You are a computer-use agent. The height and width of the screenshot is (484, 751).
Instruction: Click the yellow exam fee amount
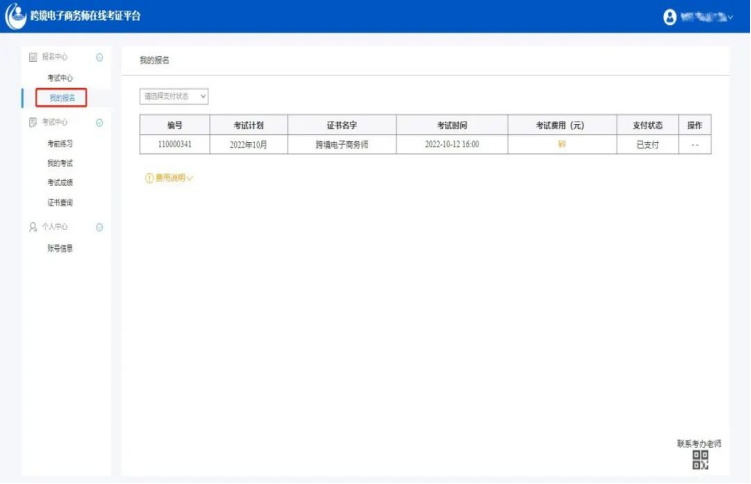[561, 145]
